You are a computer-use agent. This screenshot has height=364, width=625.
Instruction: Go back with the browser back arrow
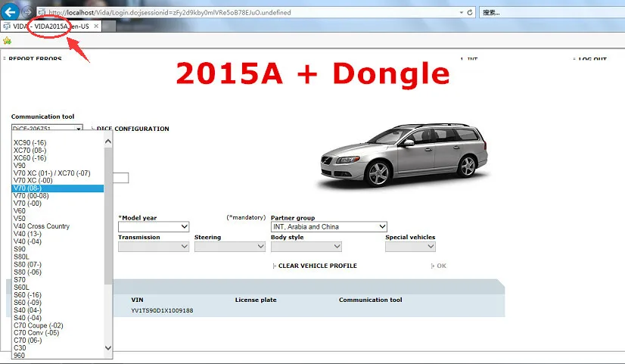(10, 11)
